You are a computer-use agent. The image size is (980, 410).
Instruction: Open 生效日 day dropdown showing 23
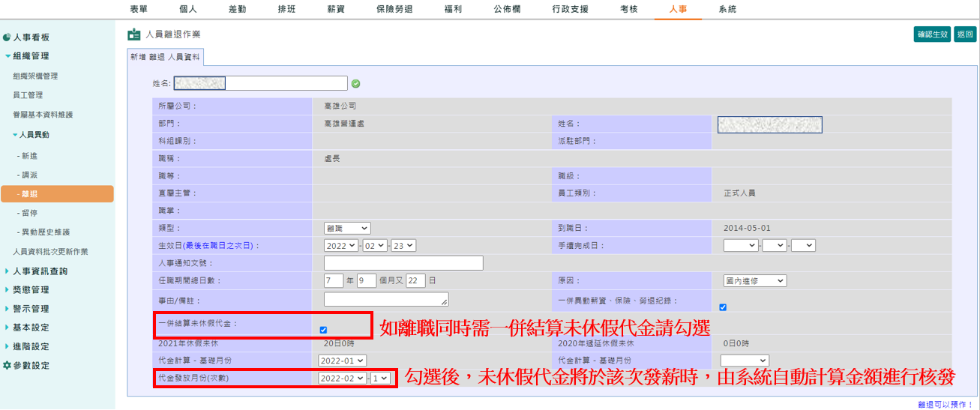click(403, 245)
